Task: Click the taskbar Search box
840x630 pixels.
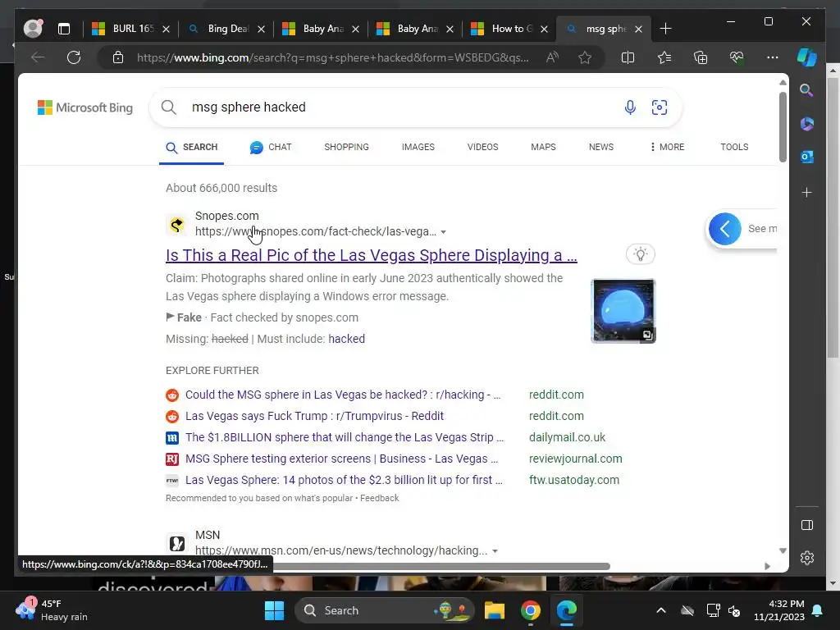Action: pos(384,610)
